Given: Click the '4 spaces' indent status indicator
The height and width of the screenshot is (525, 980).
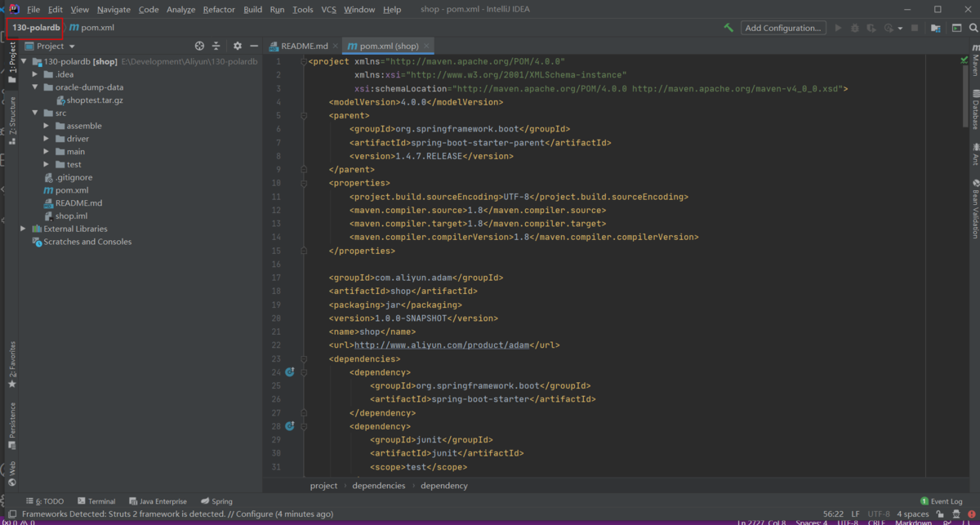Looking at the screenshot, I should pyautogui.click(x=913, y=514).
